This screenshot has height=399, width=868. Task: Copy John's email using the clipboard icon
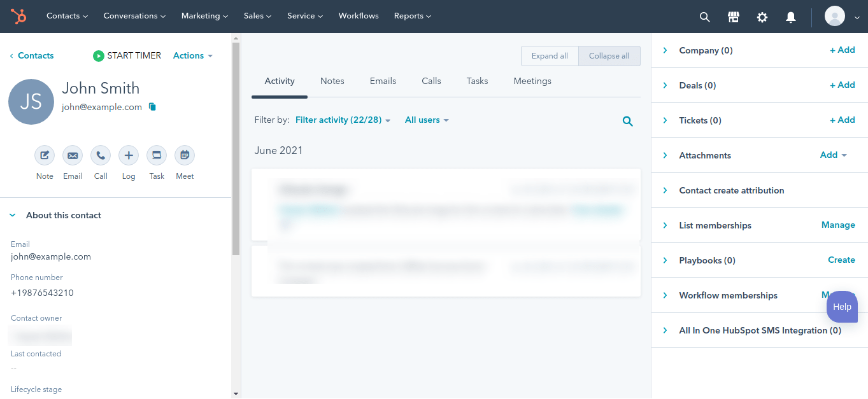pos(152,107)
